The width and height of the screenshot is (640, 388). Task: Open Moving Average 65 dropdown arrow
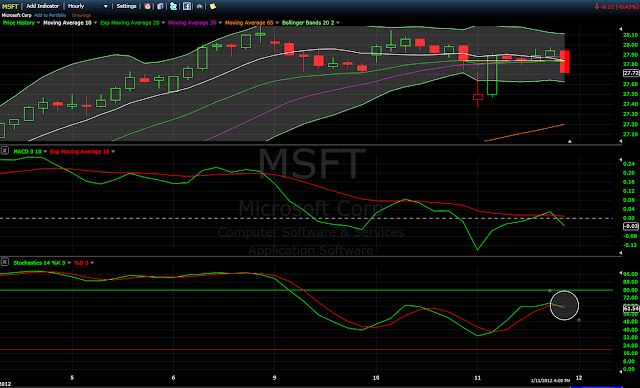(277, 23)
